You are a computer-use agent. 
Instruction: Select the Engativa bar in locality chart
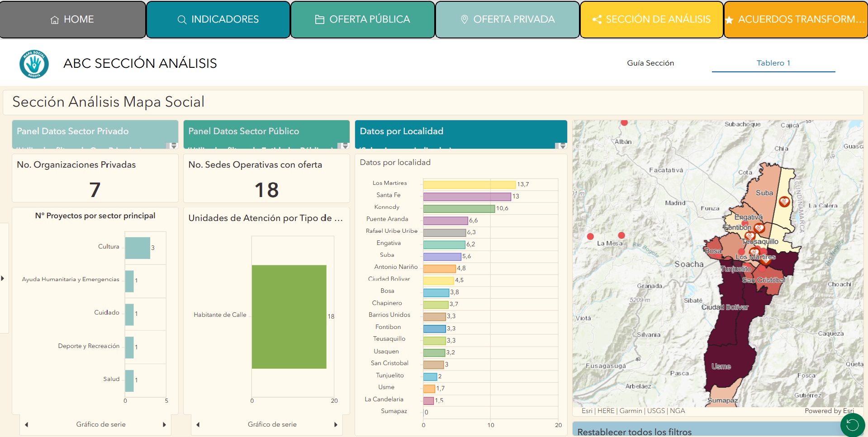click(444, 244)
